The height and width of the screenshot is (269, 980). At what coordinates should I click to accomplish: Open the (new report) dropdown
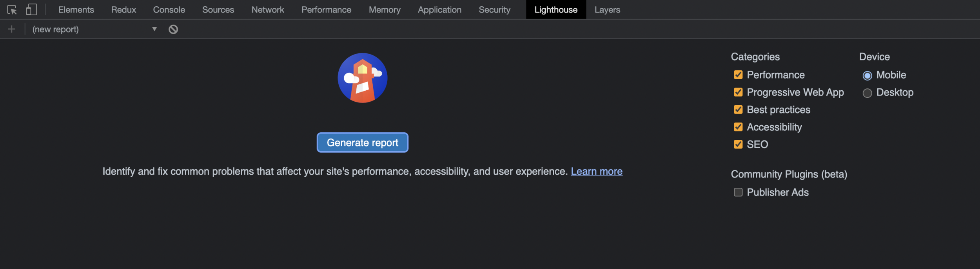click(95, 29)
